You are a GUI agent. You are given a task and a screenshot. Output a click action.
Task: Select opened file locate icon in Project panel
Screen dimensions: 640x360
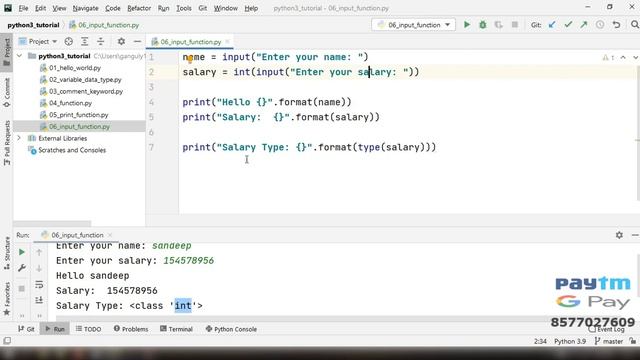pyautogui.click(x=69, y=41)
